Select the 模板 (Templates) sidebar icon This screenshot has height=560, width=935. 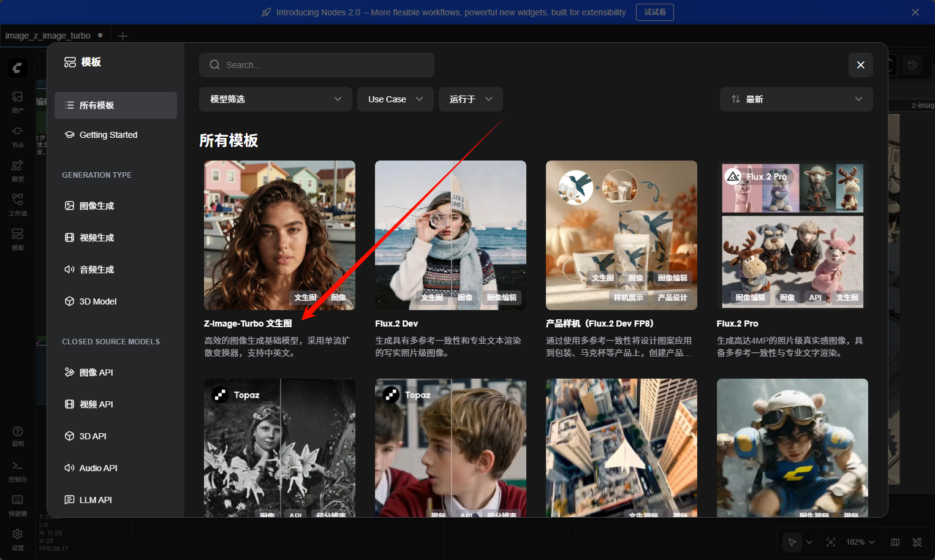(17, 239)
